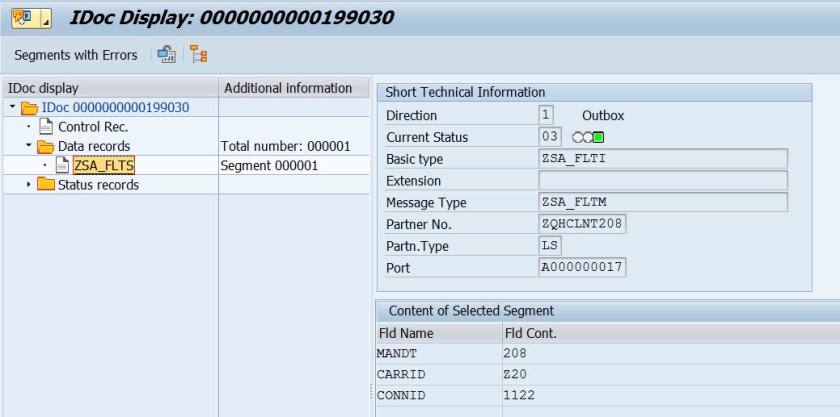The height and width of the screenshot is (417, 840).
Task: Select the Data records folder label
Action: (94, 146)
